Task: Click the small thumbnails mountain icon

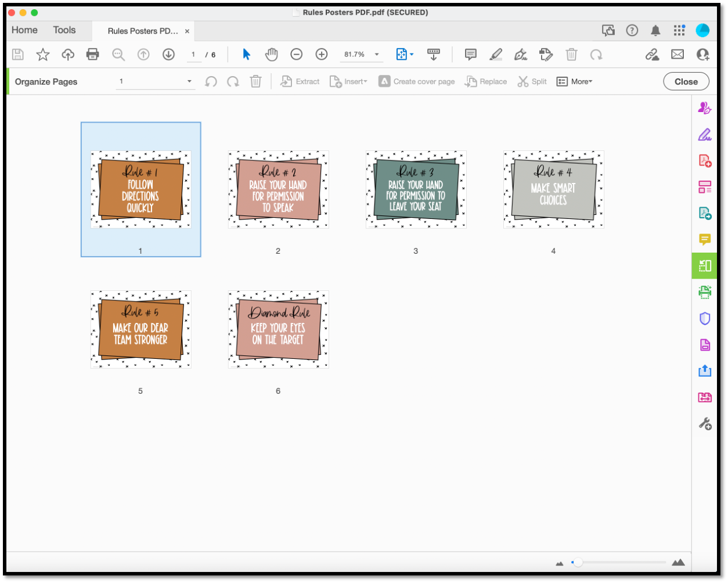Action: tap(560, 563)
